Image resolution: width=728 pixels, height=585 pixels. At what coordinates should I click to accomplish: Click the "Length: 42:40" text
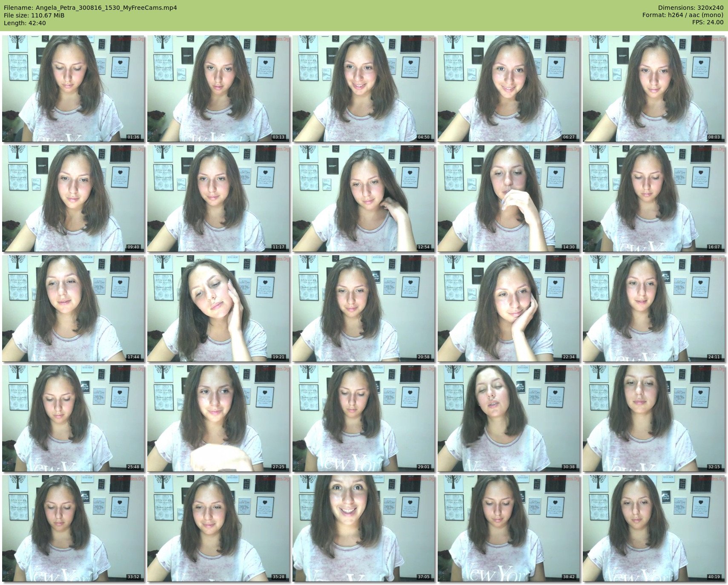pos(25,23)
